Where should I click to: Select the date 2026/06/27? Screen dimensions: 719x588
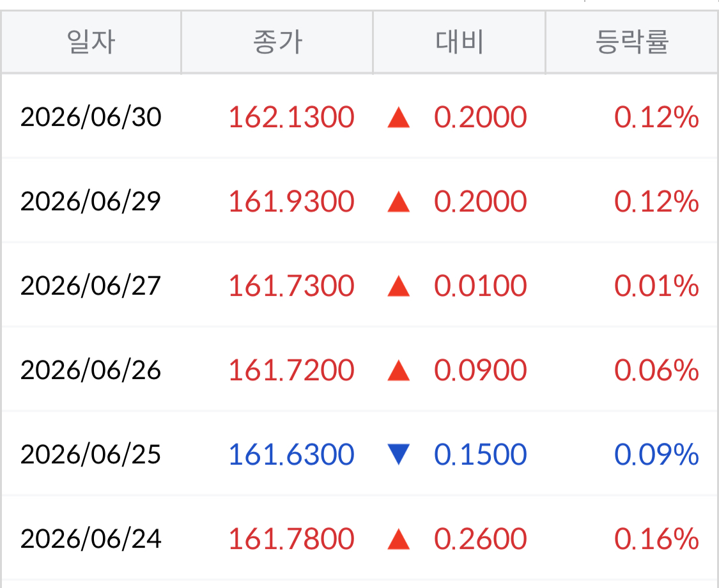(x=91, y=286)
